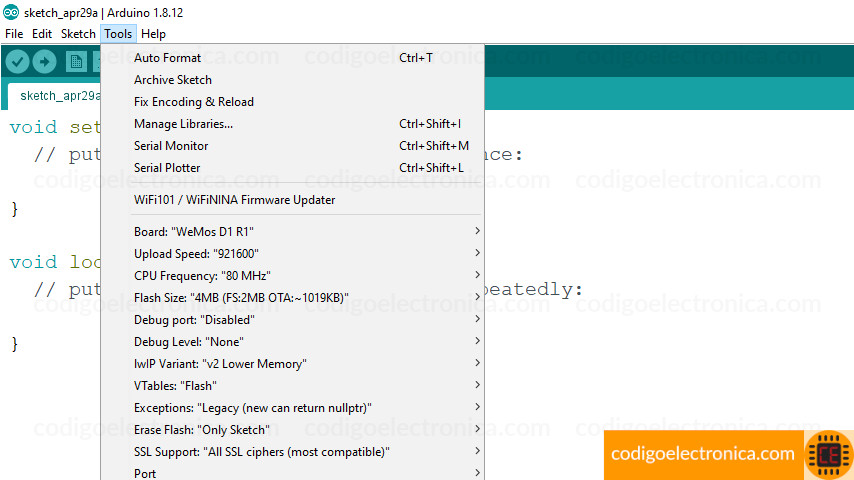Click the Verify checkmark toolbar icon
The width and height of the screenshot is (854, 480).
[x=17, y=62]
